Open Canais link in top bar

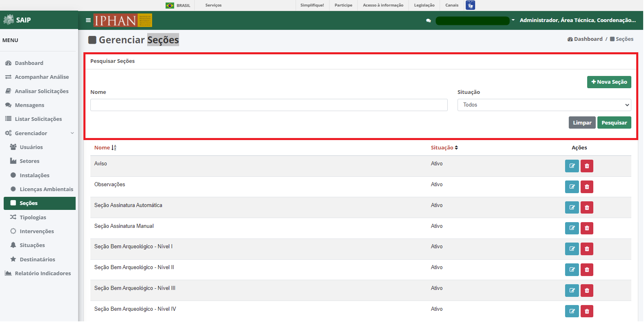click(452, 5)
